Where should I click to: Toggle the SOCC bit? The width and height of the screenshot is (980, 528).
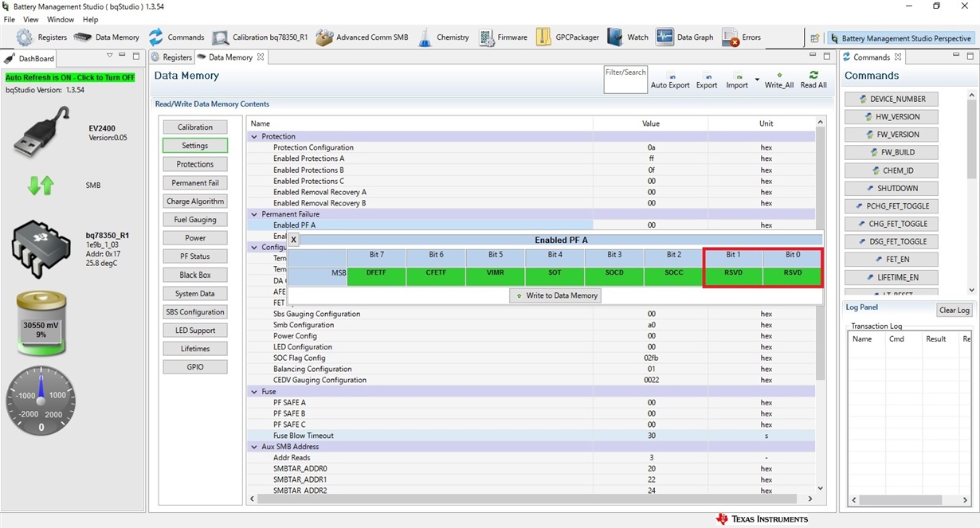click(674, 276)
